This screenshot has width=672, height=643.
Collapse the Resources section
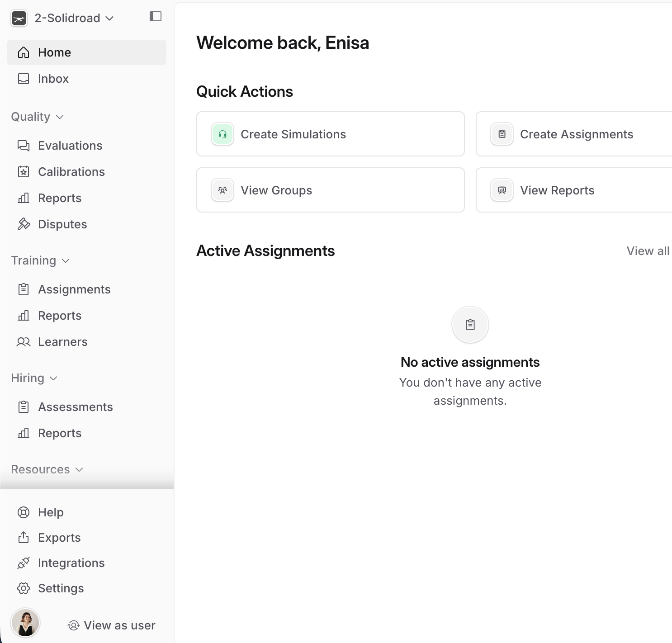point(47,469)
